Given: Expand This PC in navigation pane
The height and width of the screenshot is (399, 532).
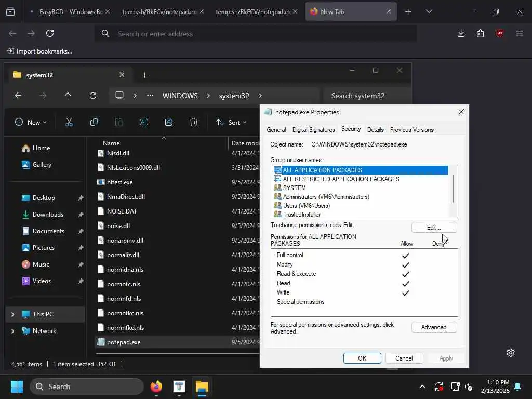Looking at the screenshot, I should [x=12, y=314].
